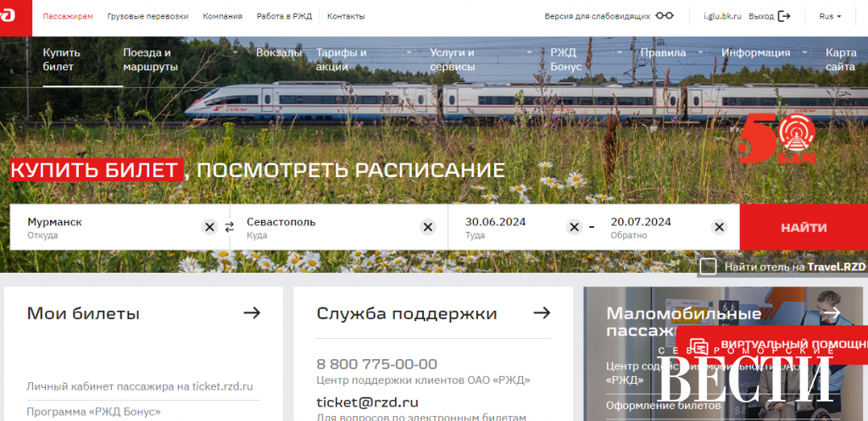Click the Служба поддержки heading

[406, 313]
